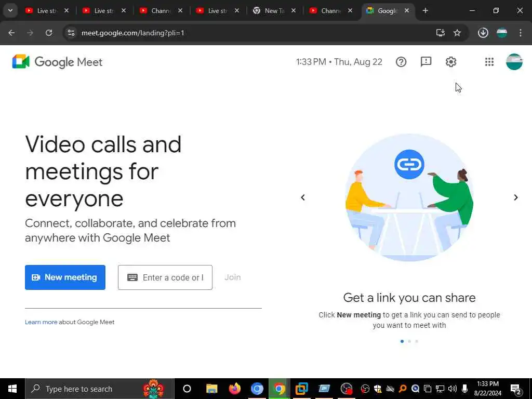The image size is (532, 399).
Task: Click the Google Meet logo
Action: 57,62
